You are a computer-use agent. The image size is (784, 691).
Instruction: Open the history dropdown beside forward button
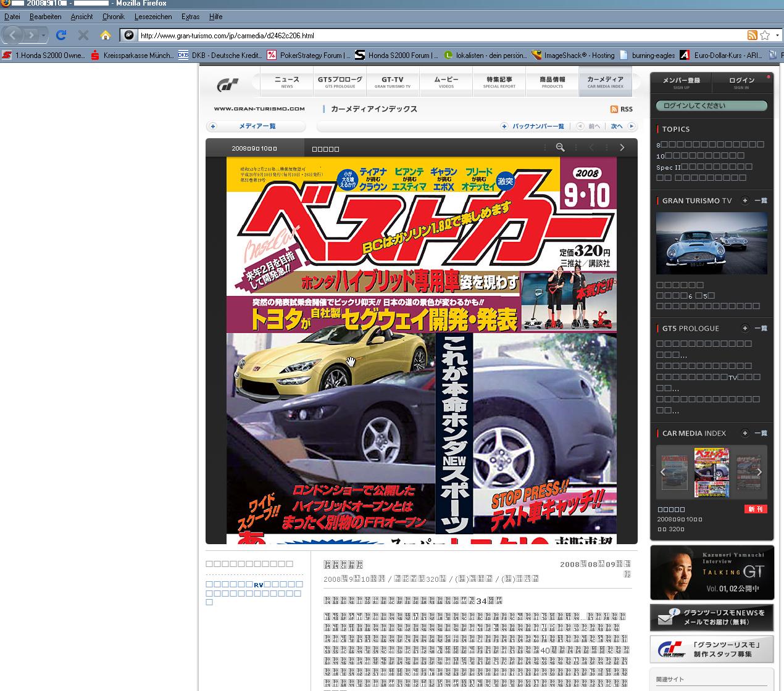pyautogui.click(x=43, y=35)
